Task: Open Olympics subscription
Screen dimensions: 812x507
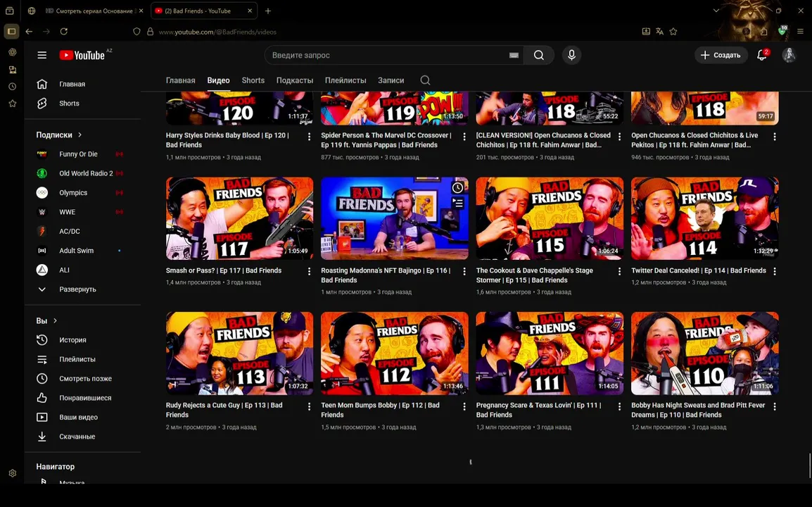Action: click(73, 192)
